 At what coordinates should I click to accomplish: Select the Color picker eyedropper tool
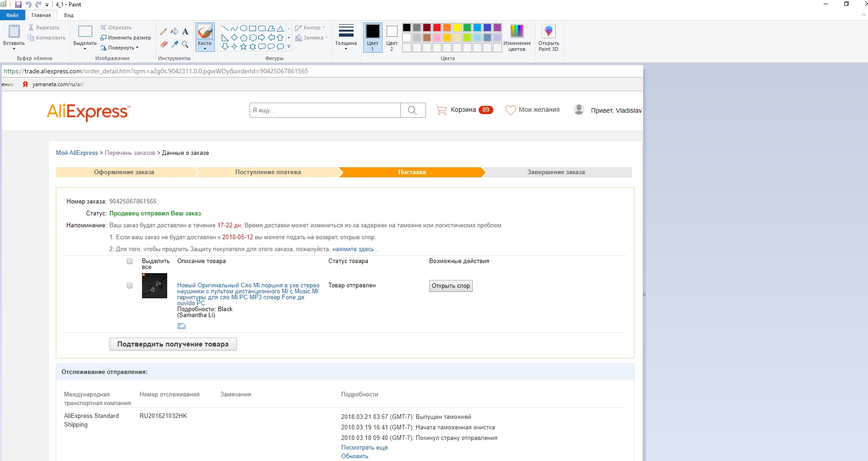175,44
